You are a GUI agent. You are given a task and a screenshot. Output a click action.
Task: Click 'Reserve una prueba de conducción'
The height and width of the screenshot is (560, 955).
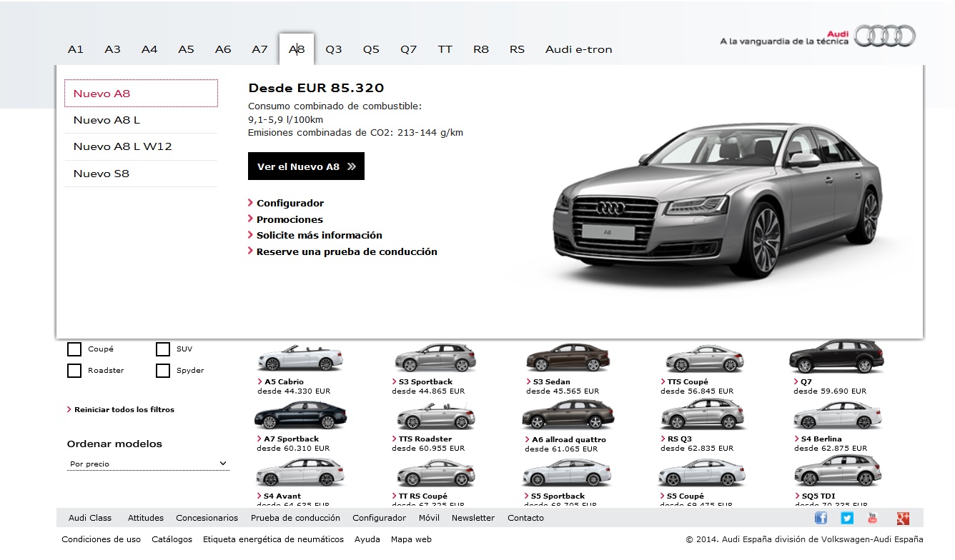(346, 251)
